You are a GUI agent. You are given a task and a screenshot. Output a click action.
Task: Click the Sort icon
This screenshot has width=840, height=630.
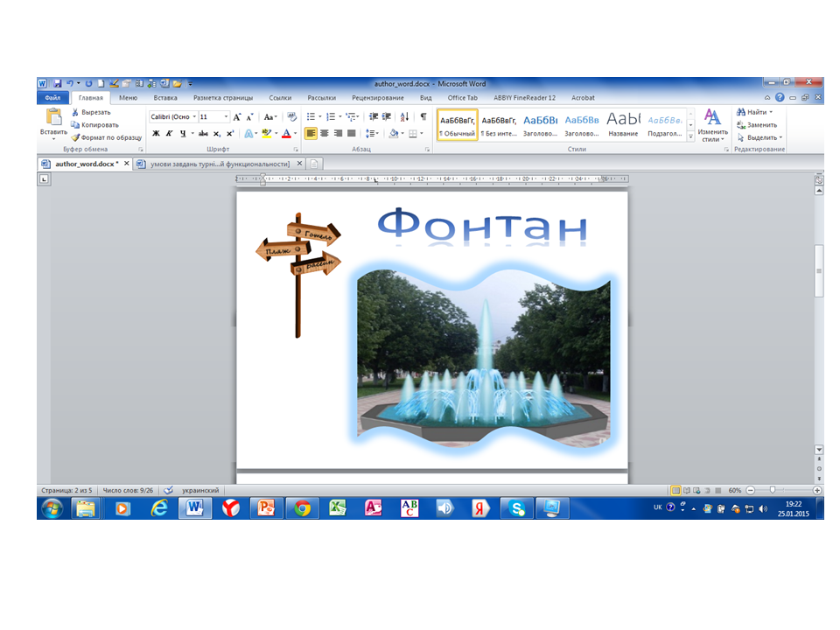[404, 116]
